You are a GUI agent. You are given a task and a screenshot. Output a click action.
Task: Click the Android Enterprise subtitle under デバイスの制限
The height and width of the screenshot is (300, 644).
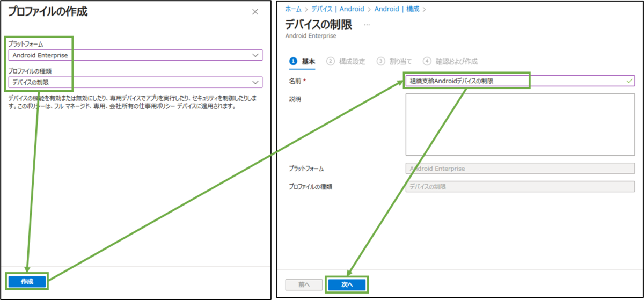311,36
